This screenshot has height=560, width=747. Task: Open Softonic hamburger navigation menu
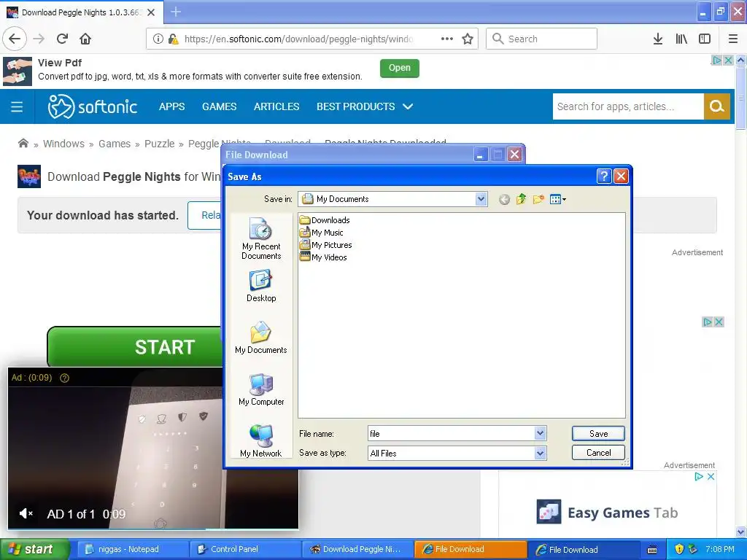[17, 106]
